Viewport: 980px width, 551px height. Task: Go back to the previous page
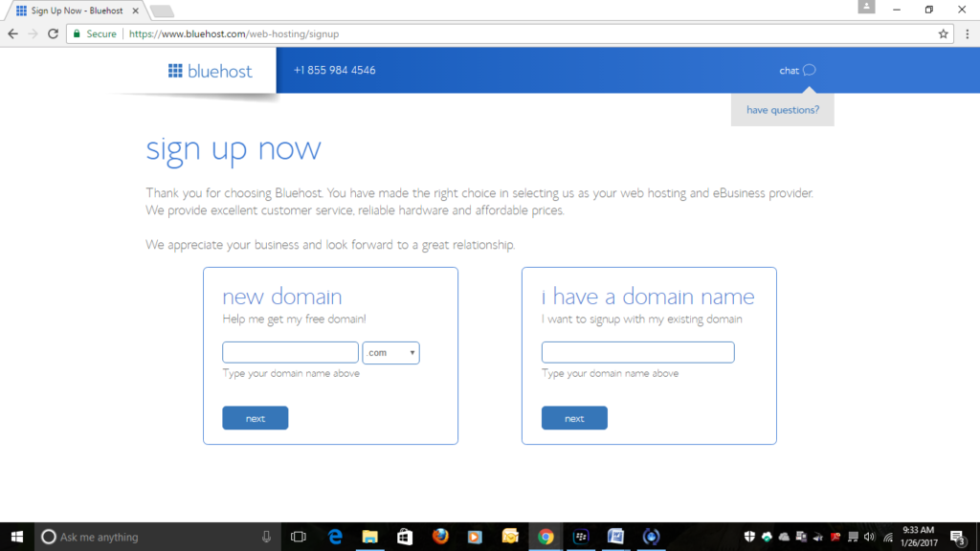point(13,33)
